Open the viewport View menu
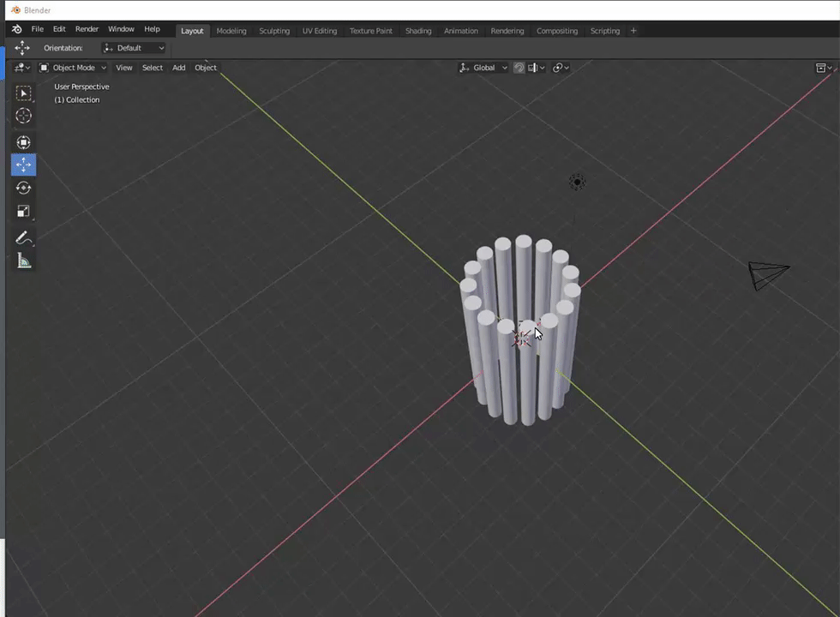The image size is (840, 617). coord(123,68)
